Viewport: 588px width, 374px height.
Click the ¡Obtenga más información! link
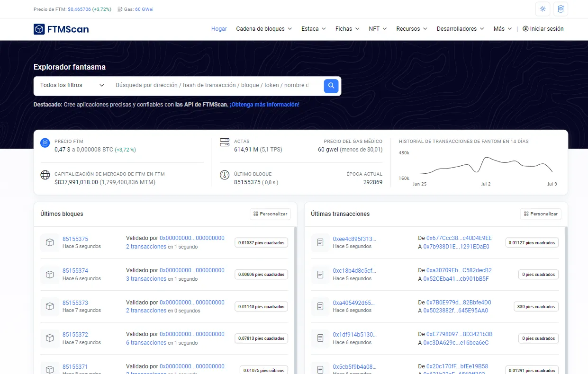[264, 104]
